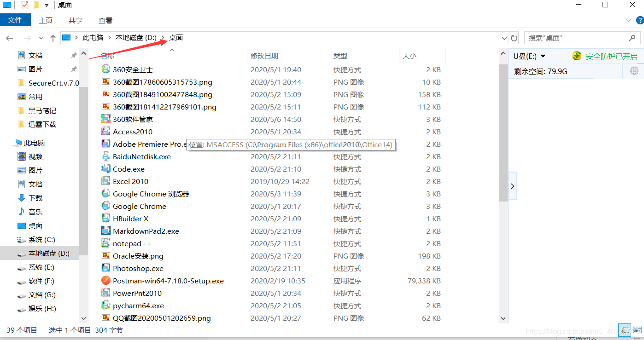The height and width of the screenshot is (340, 644).
Task: Click the file list vertical scrollbar
Action: [x=503, y=133]
